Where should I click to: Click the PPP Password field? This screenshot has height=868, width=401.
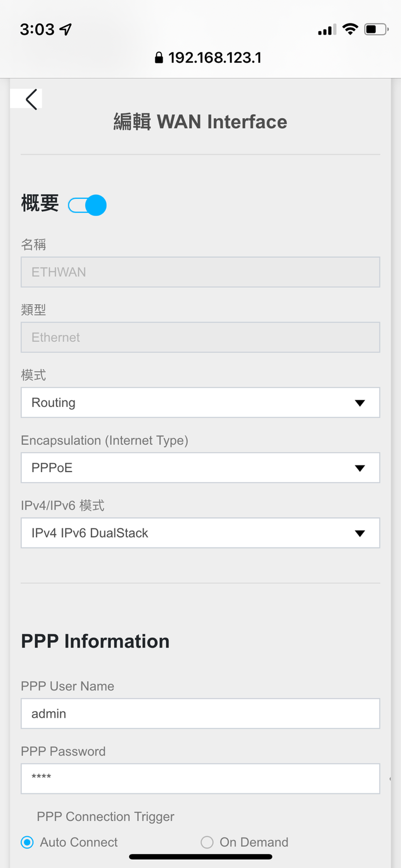coord(200,779)
